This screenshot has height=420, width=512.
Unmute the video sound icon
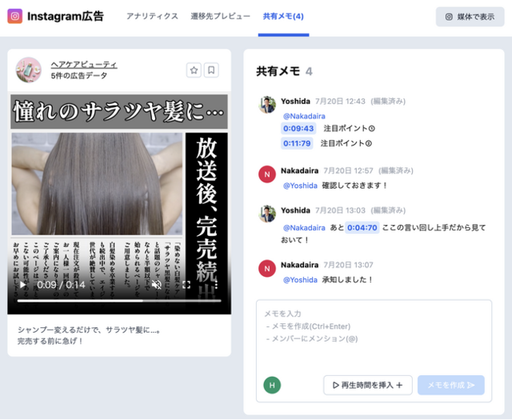point(157,285)
